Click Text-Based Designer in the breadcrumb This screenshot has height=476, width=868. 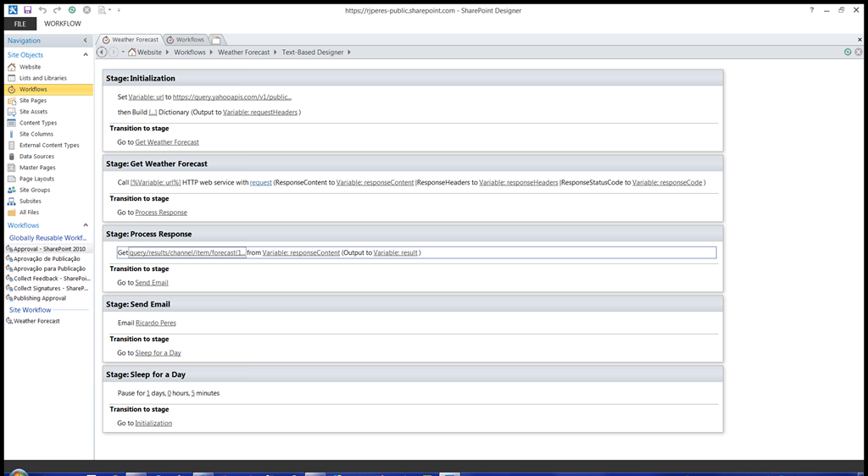click(313, 52)
